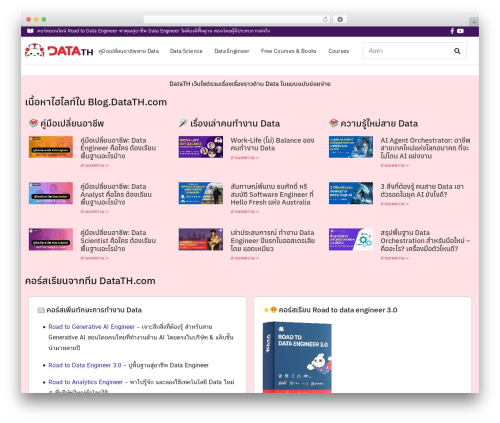Click the DataTH logo

(59, 51)
